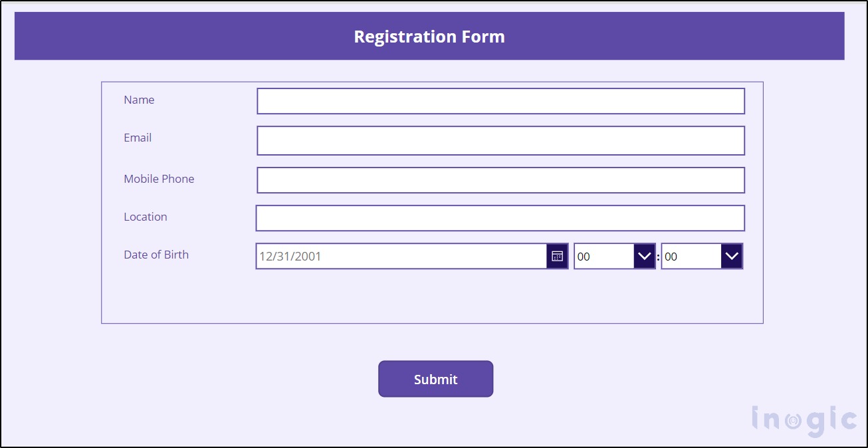The height and width of the screenshot is (448, 868).
Task: Expand the hours dropdown next to the date
Action: [x=643, y=255]
